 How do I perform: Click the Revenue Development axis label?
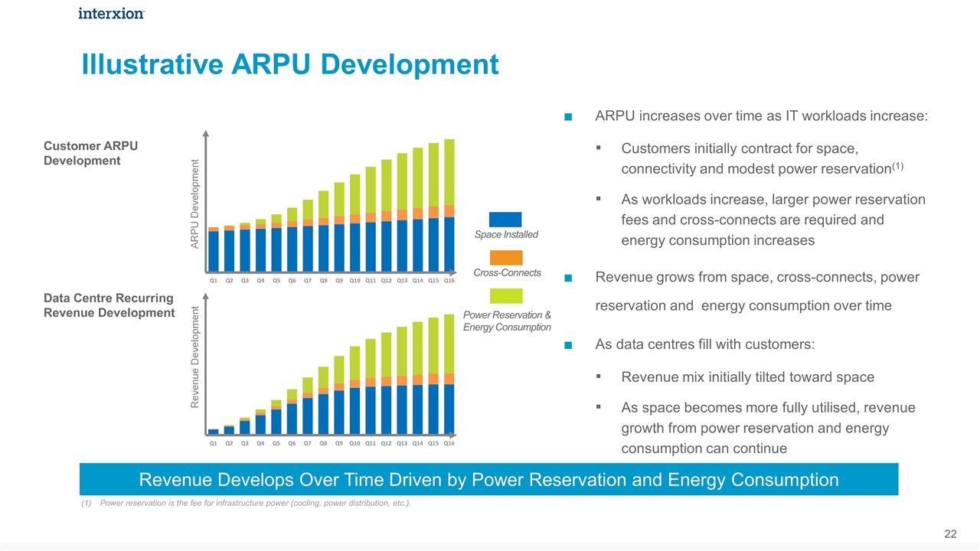[194, 357]
